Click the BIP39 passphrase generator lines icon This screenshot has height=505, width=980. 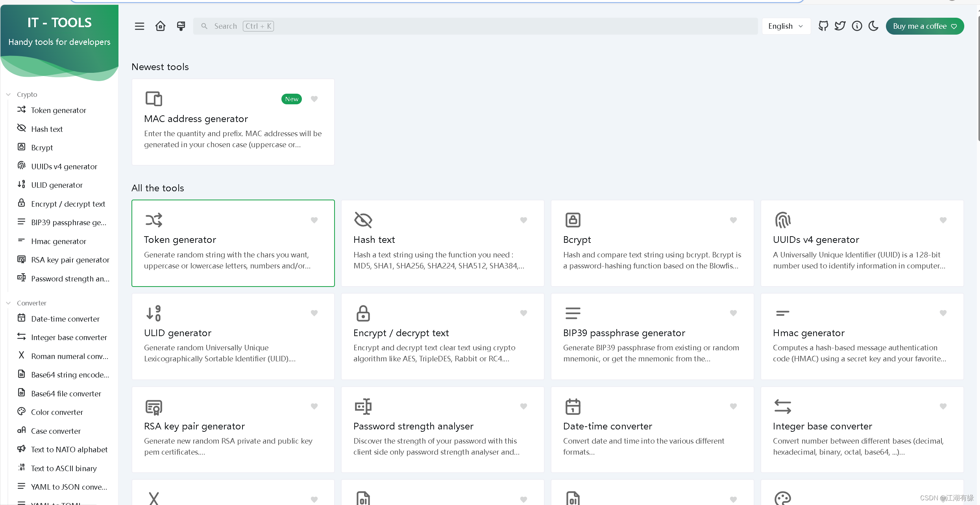coord(573,313)
